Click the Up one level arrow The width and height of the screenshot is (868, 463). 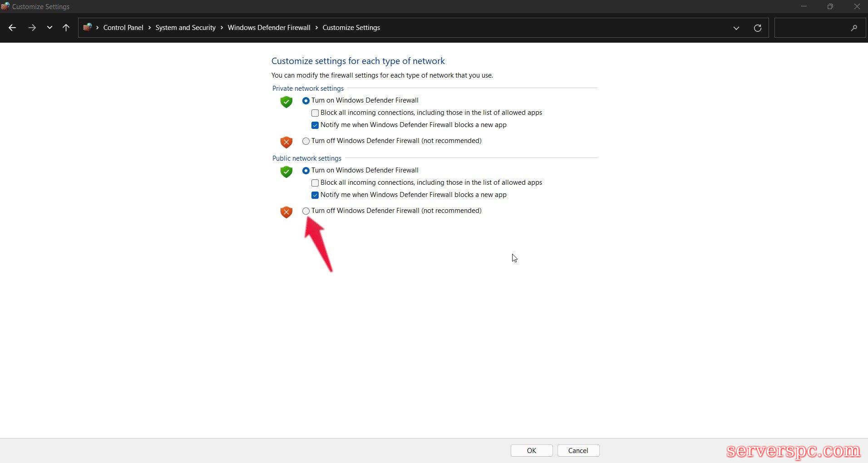point(66,28)
